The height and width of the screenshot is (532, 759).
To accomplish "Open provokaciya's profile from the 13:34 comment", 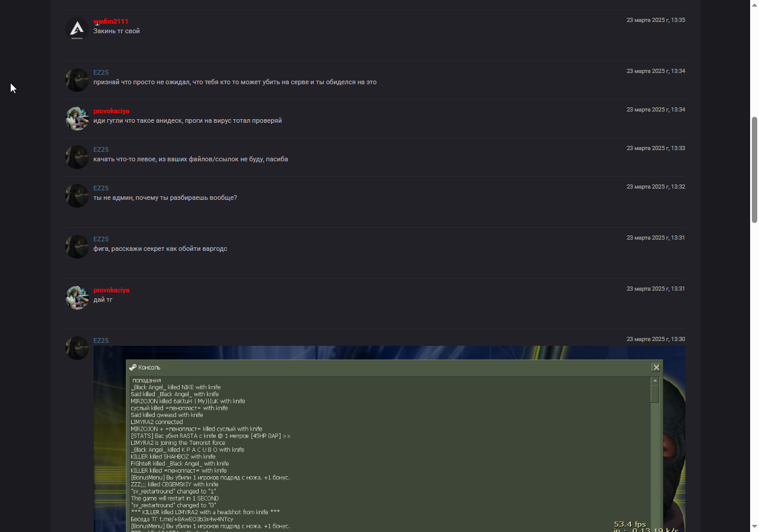I will 111,111.
